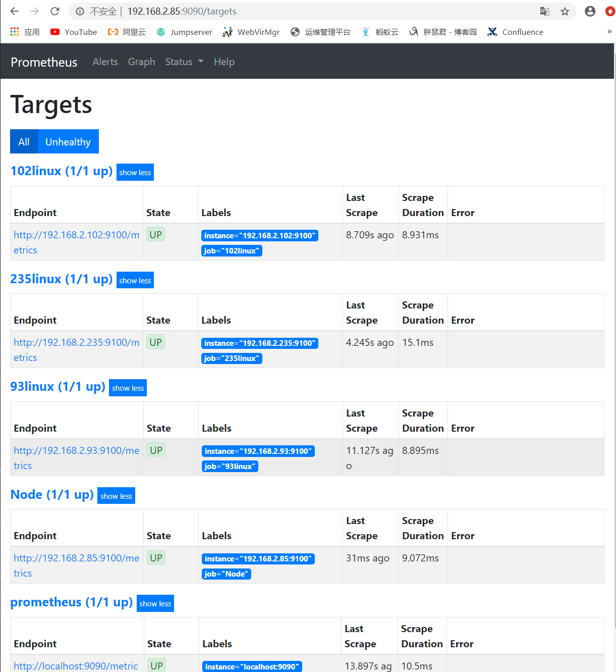
Task: Click the instance="192.168.2.93:9100" label badge
Action: coord(258,451)
